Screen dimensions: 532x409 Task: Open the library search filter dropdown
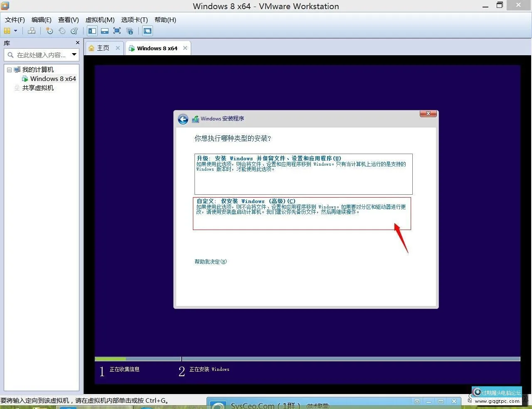coord(74,54)
